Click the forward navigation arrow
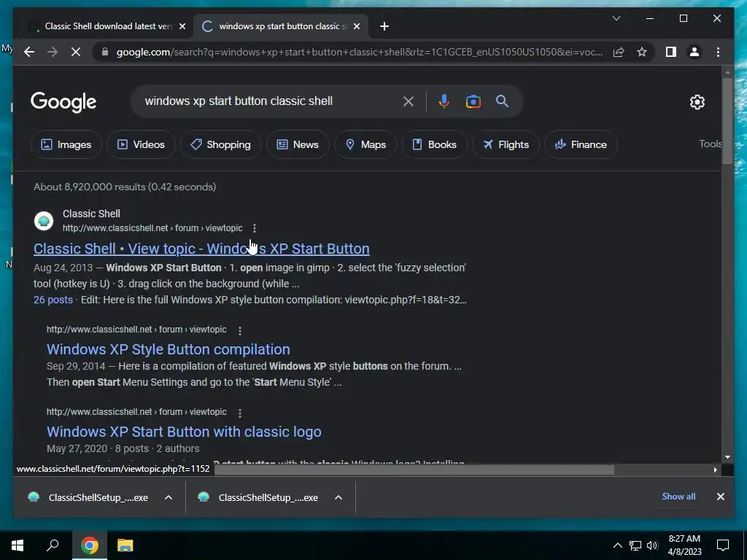This screenshot has width=747, height=560. [53, 52]
